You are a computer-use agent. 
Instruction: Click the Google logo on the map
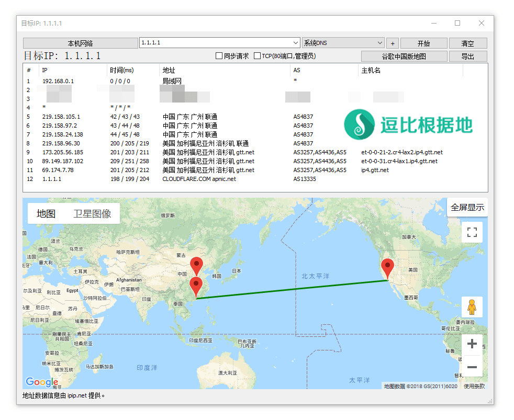tap(41, 382)
